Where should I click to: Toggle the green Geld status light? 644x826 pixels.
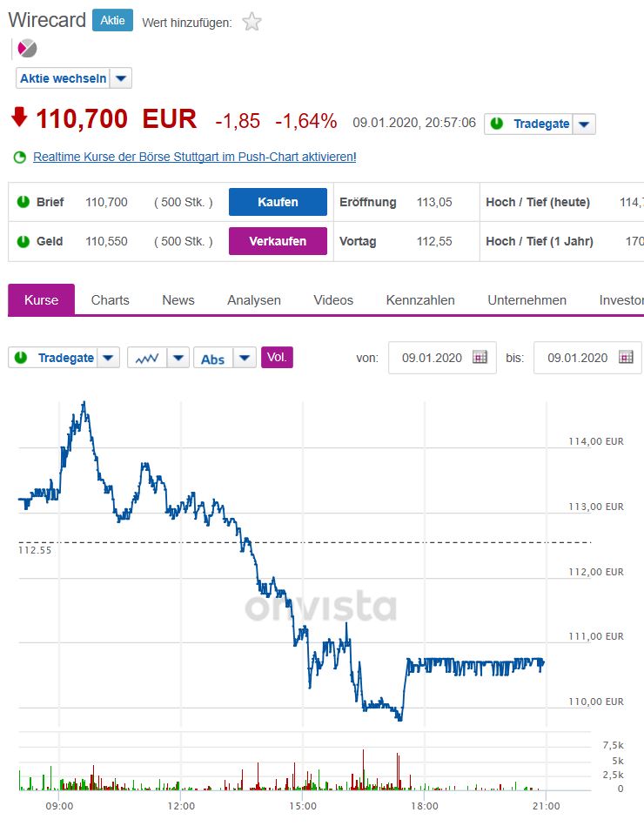[x=23, y=241]
